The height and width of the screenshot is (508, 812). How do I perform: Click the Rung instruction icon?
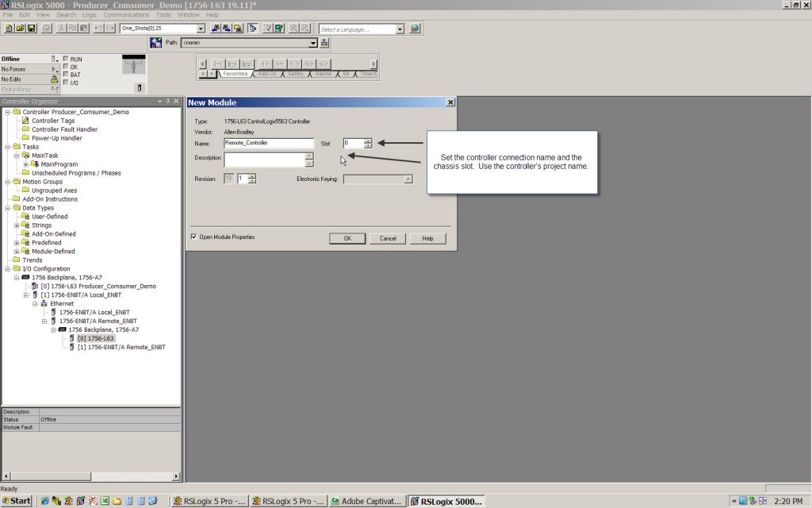(x=218, y=64)
